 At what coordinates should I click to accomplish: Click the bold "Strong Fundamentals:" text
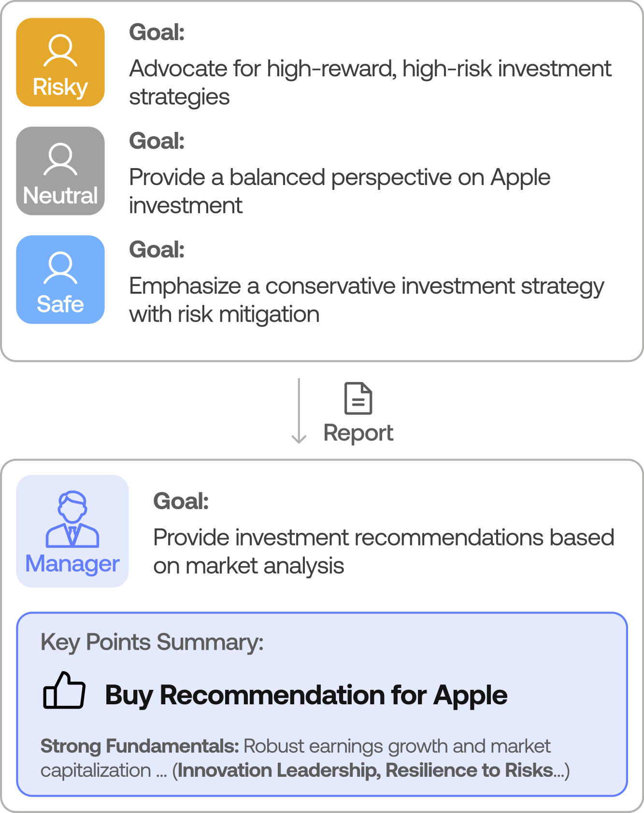(x=140, y=746)
